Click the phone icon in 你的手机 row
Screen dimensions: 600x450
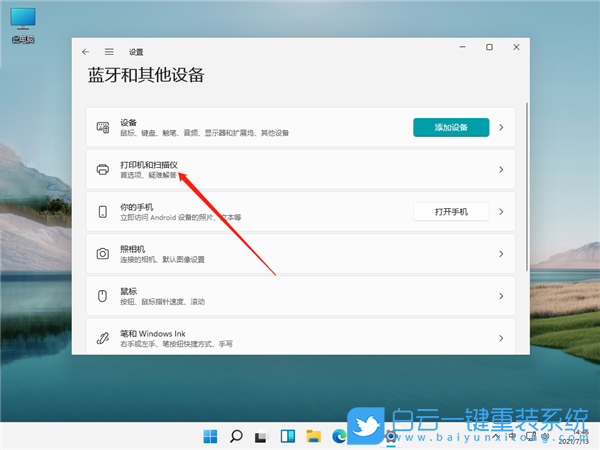pyautogui.click(x=103, y=212)
